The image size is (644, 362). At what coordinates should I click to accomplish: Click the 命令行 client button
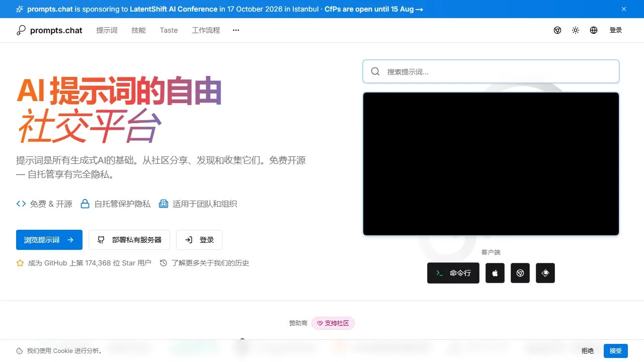point(453,273)
